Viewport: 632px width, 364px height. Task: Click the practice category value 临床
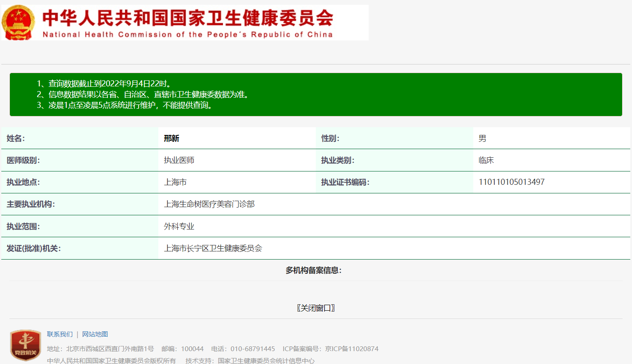(x=486, y=160)
